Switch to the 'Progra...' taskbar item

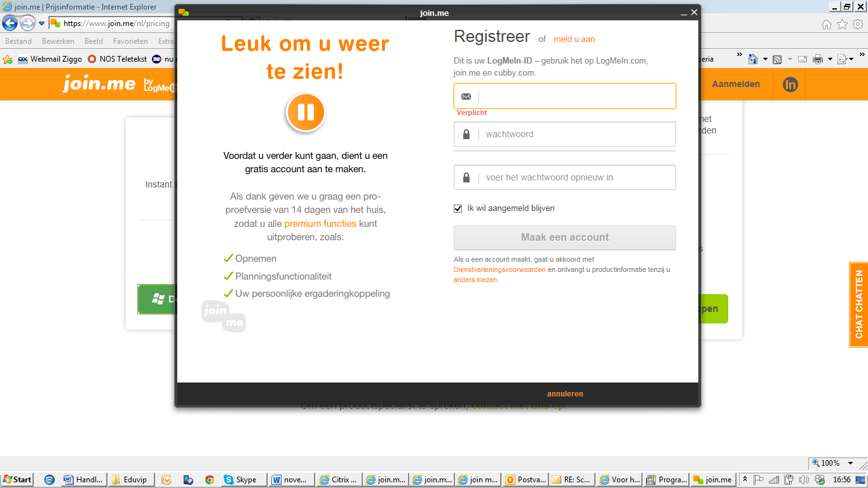(x=666, y=480)
